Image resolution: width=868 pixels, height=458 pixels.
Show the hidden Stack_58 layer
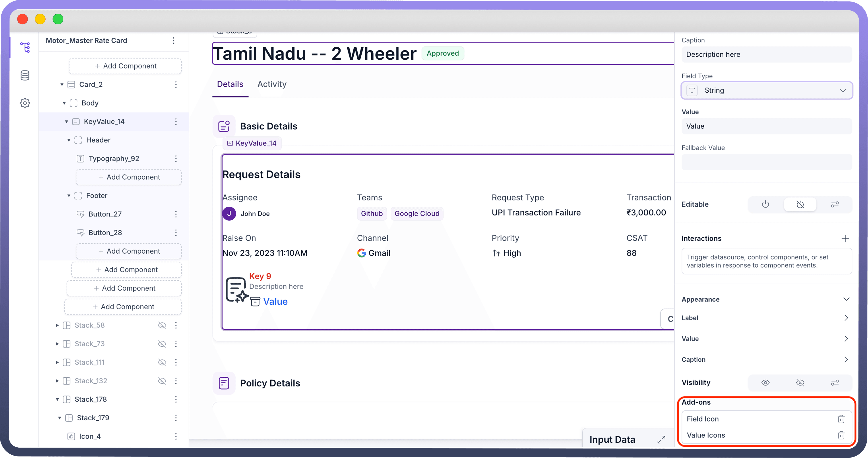point(162,325)
